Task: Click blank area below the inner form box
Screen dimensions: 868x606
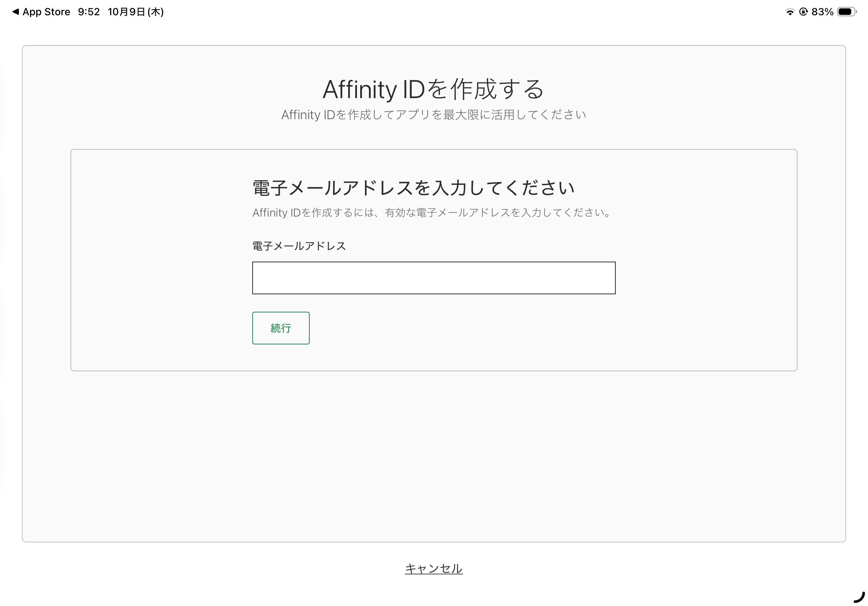Action: click(434, 453)
